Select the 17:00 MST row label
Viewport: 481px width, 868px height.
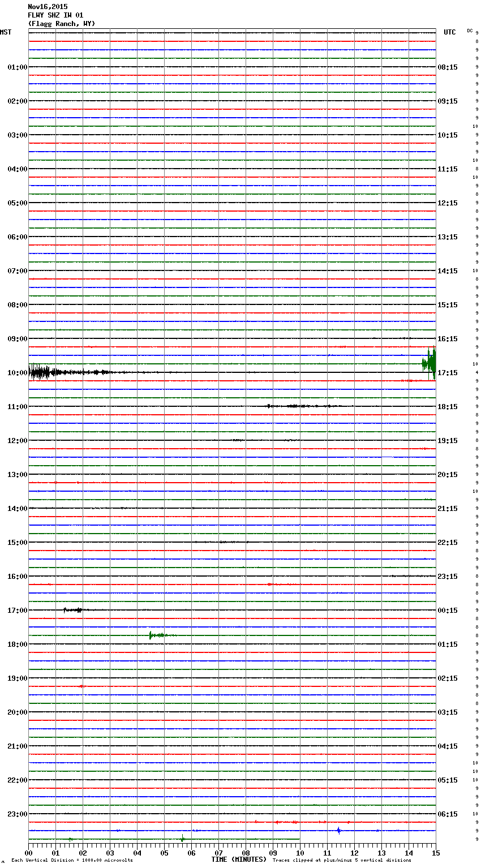click(17, 611)
